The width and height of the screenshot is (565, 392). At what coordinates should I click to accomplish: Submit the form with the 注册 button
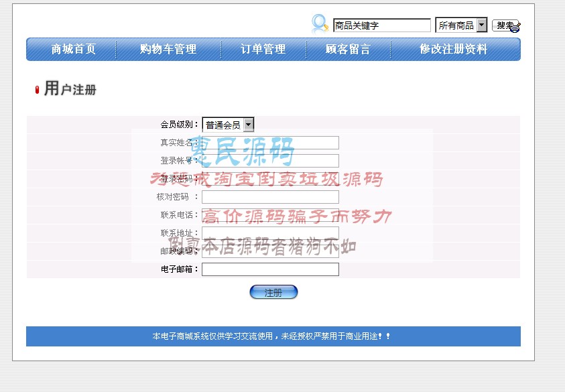click(273, 291)
